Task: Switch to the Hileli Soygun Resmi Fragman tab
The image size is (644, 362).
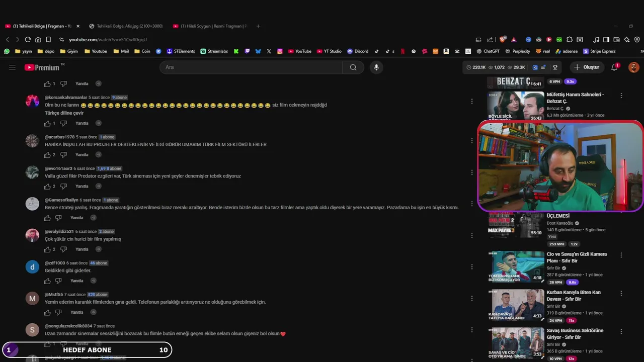Action: click(210, 26)
